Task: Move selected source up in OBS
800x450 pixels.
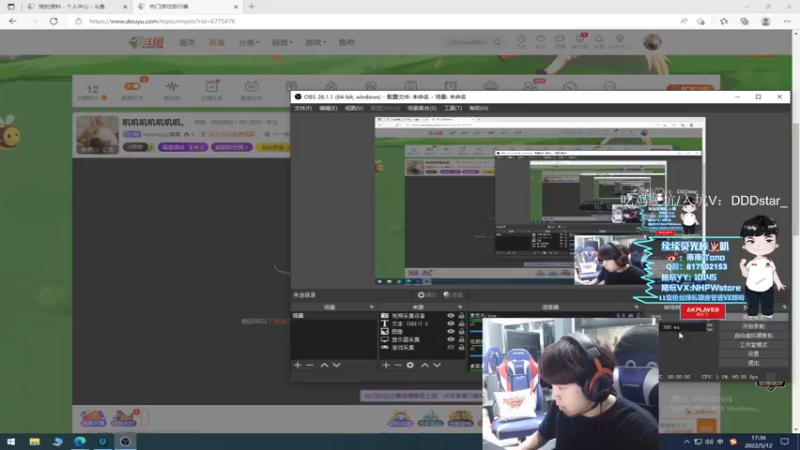Action: coord(424,365)
